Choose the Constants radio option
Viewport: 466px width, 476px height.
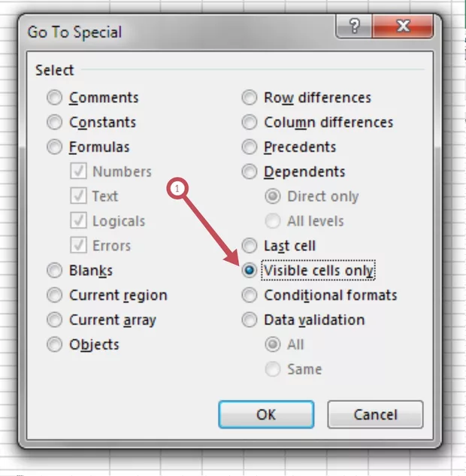tap(55, 123)
